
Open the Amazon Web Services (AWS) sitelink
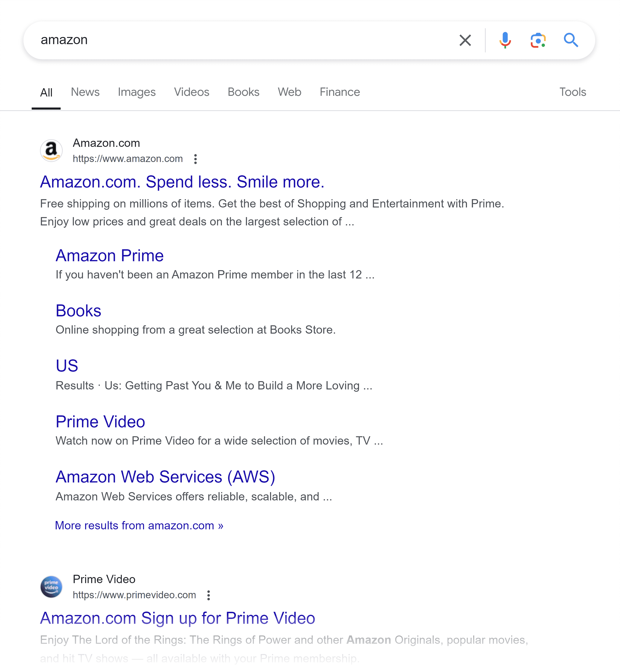click(x=165, y=477)
